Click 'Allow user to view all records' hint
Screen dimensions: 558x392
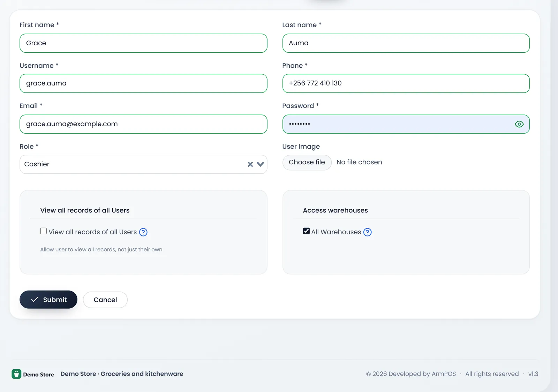101,249
